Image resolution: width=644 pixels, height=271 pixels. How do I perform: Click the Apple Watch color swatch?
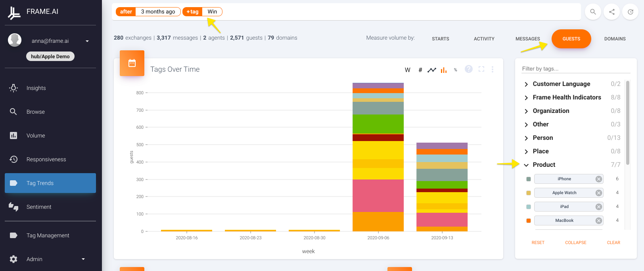[529, 193]
